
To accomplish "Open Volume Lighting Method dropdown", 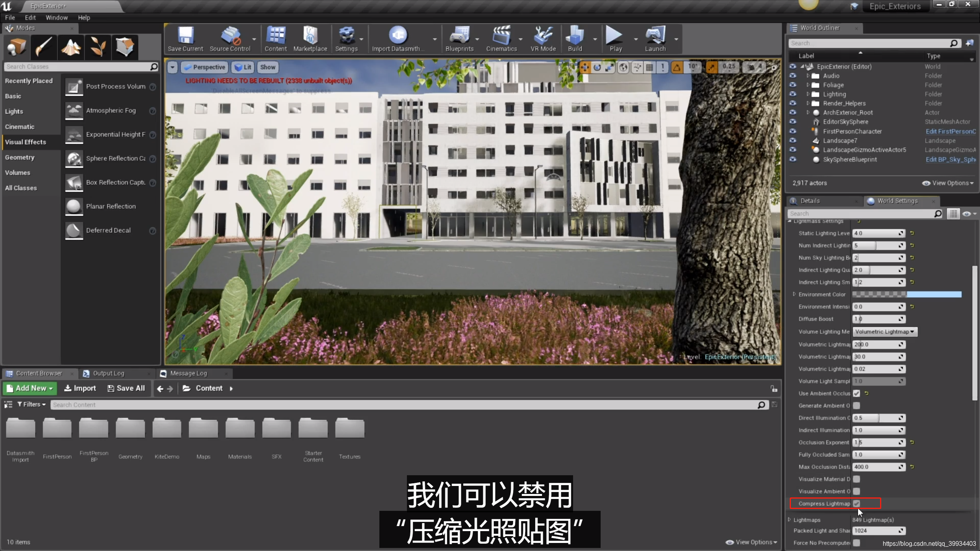I will (885, 332).
